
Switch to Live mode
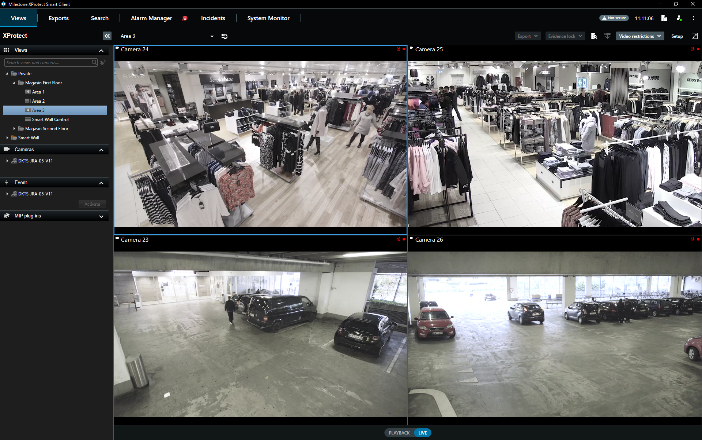pos(423,432)
